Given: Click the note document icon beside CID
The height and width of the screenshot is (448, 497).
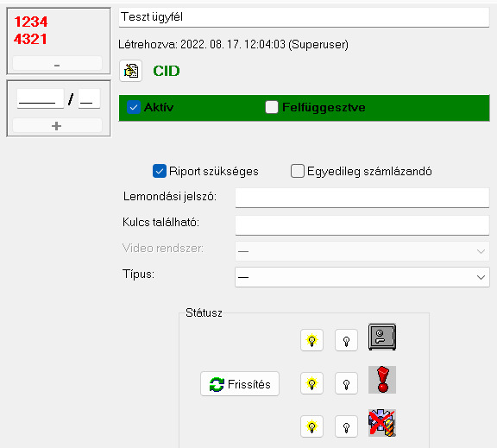Looking at the screenshot, I should [x=131, y=71].
